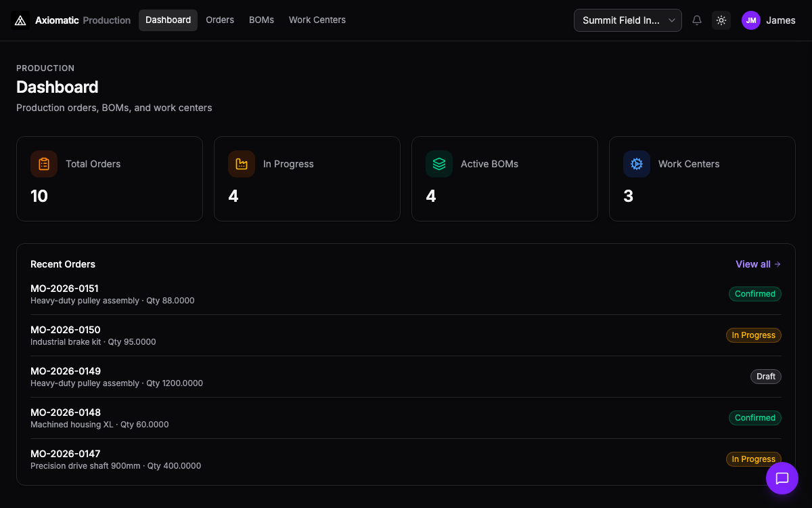Click the Axiomatic triangle logo icon
This screenshot has height=508, width=812.
coord(20,20)
